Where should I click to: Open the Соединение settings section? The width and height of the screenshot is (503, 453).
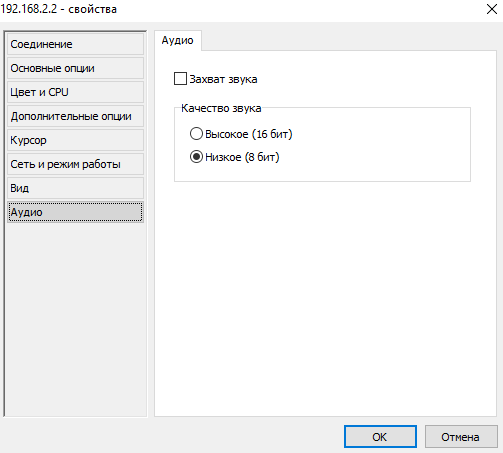point(75,44)
